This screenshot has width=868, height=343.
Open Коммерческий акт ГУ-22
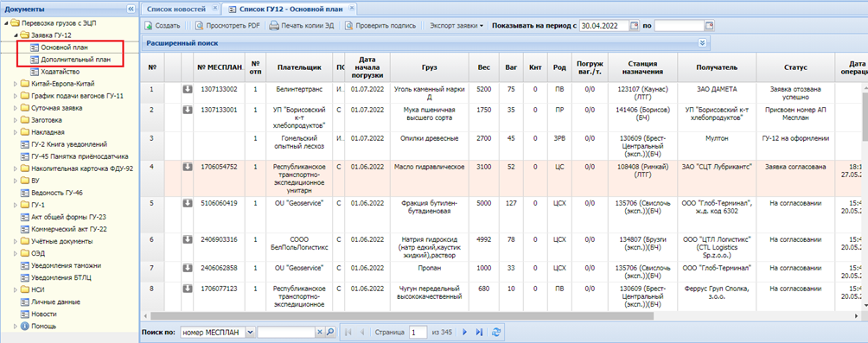(69, 229)
